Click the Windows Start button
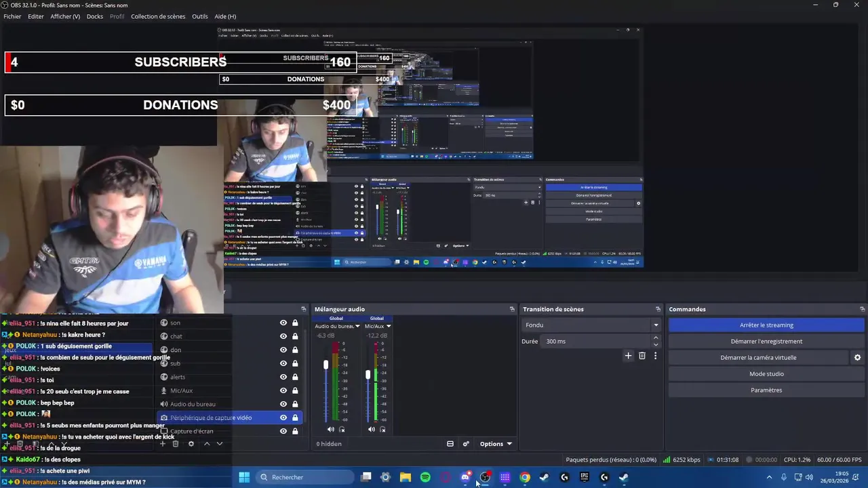868x488 pixels. tap(244, 477)
